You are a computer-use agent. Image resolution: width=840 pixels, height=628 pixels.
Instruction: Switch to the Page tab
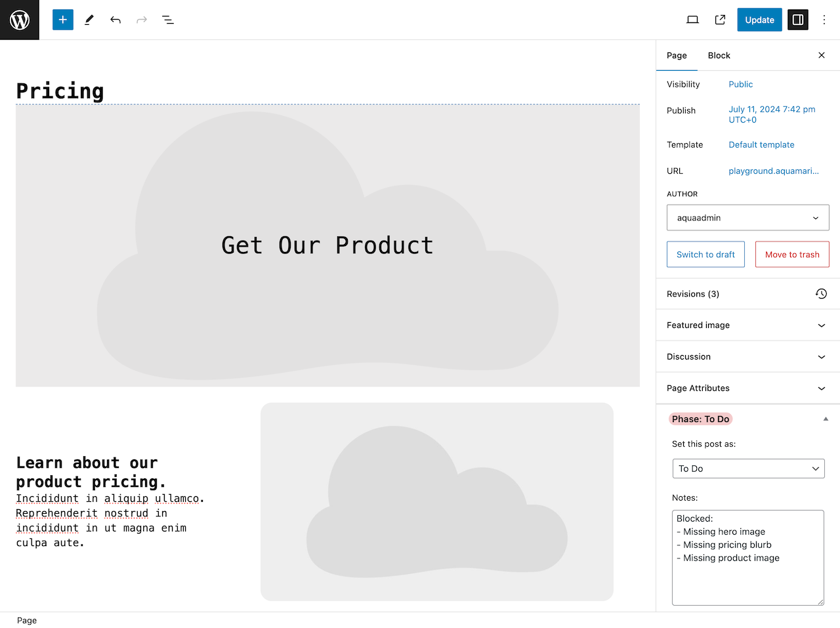point(677,55)
